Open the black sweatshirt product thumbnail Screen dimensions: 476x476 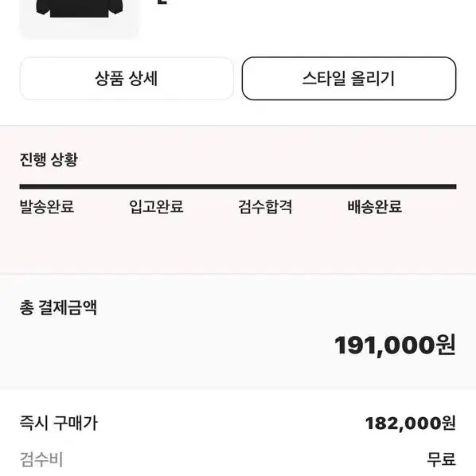point(80,19)
